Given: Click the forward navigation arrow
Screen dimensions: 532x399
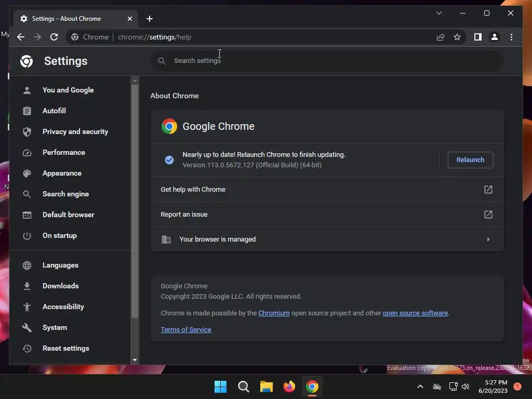Looking at the screenshot, I should point(37,37).
